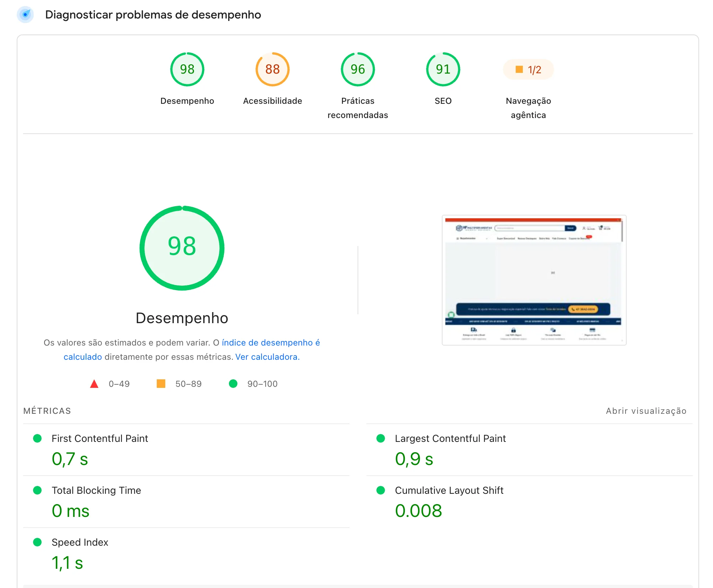Click the '0–49' legend range text
This screenshot has height=588, width=713.
119,384
